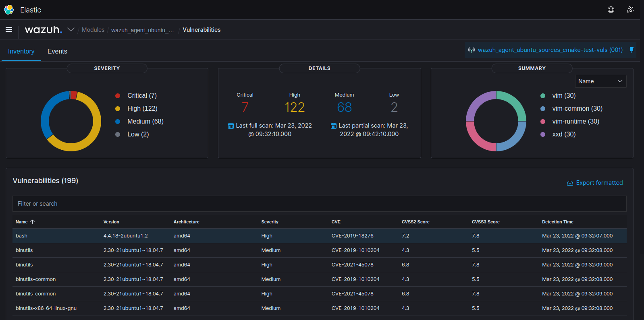This screenshot has width=644, height=320.
Task: Click the xxd (30) legend entry
Action: click(564, 134)
